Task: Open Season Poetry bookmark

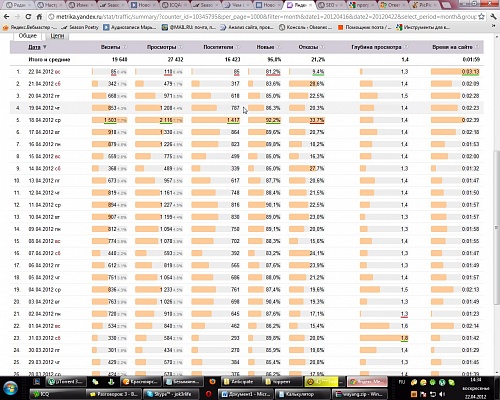Action: tap(80, 27)
